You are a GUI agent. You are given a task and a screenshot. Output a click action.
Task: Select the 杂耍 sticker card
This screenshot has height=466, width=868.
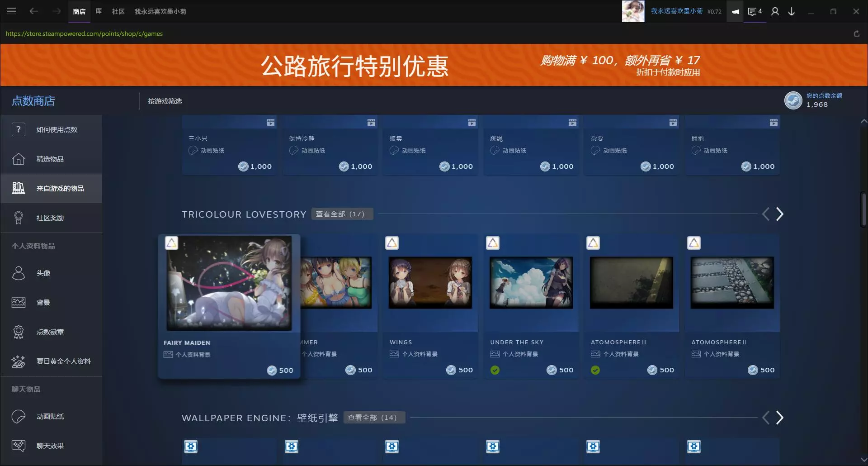(x=632, y=145)
